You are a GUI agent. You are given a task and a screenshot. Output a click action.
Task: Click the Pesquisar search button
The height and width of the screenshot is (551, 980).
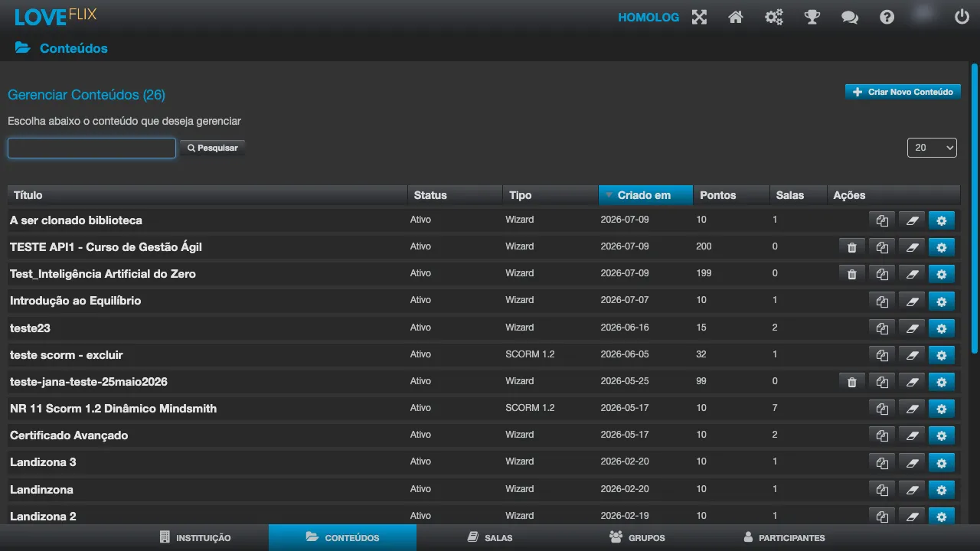(x=213, y=148)
